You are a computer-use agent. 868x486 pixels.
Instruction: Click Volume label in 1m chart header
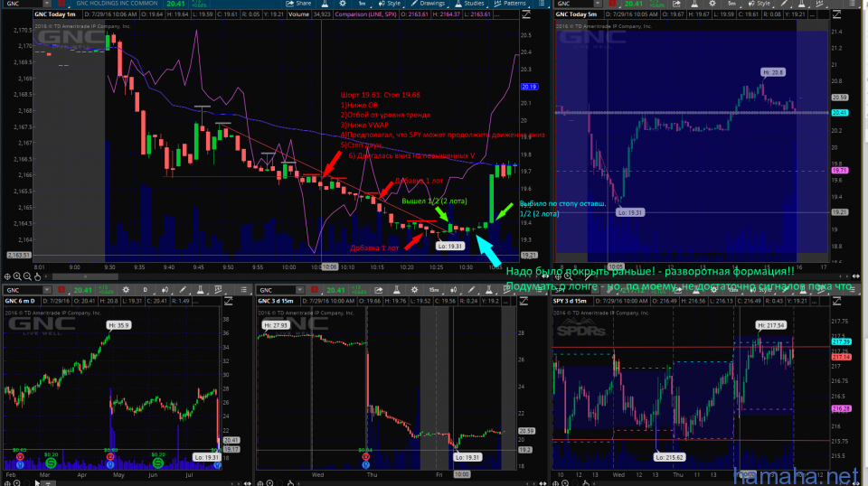[298, 14]
